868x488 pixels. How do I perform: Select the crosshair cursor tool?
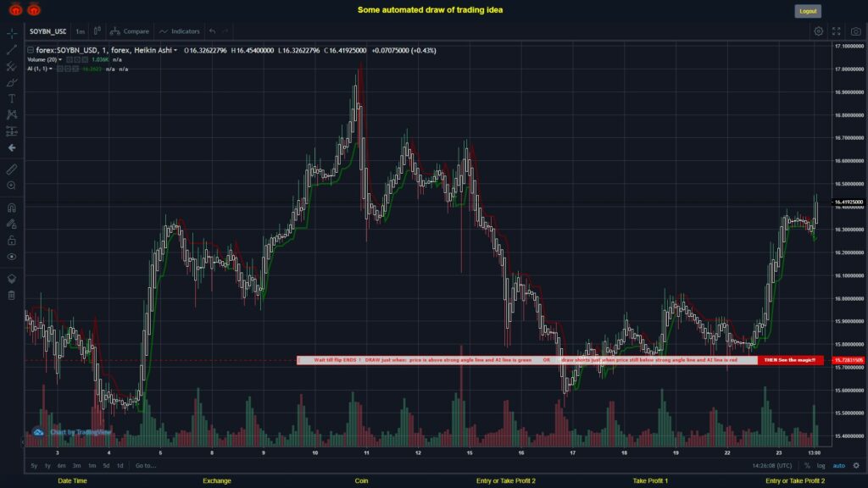[12, 33]
